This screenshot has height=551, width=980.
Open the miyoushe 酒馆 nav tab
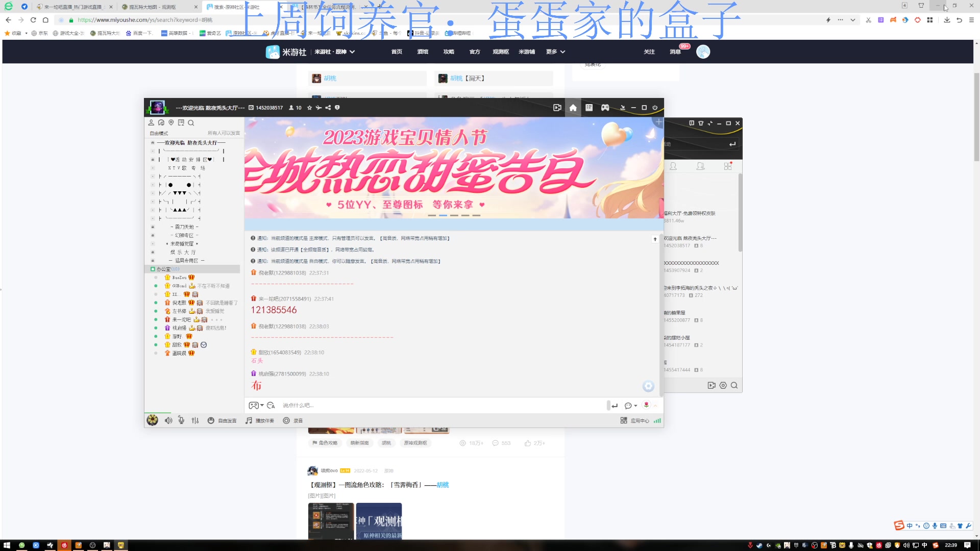tap(423, 52)
